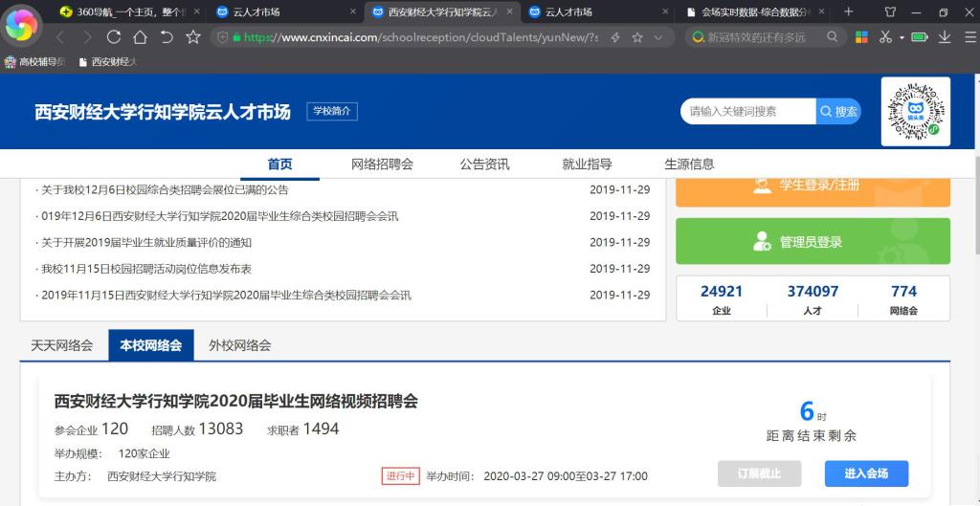Expand the screenshot tool dropdown arrow
Screen dimensions: 980x506
[x=902, y=38]
